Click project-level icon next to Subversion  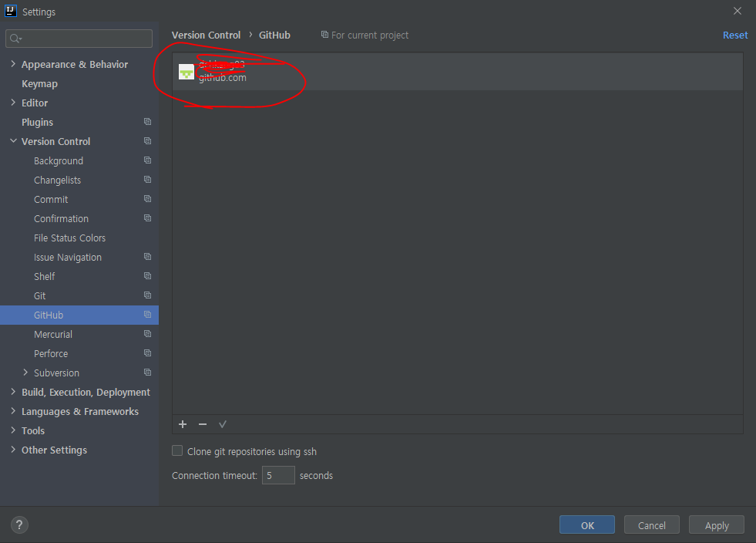[147, 373]
